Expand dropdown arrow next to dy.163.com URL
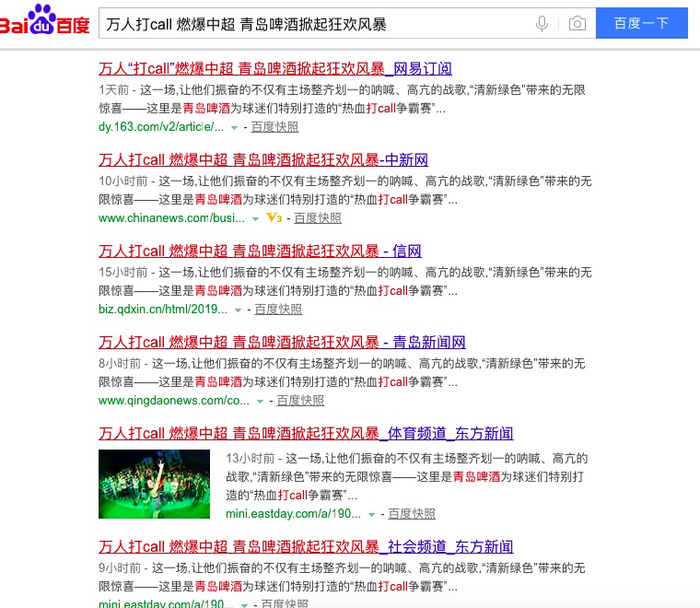Screen dimensions: 700x608 tap(234, 128)
